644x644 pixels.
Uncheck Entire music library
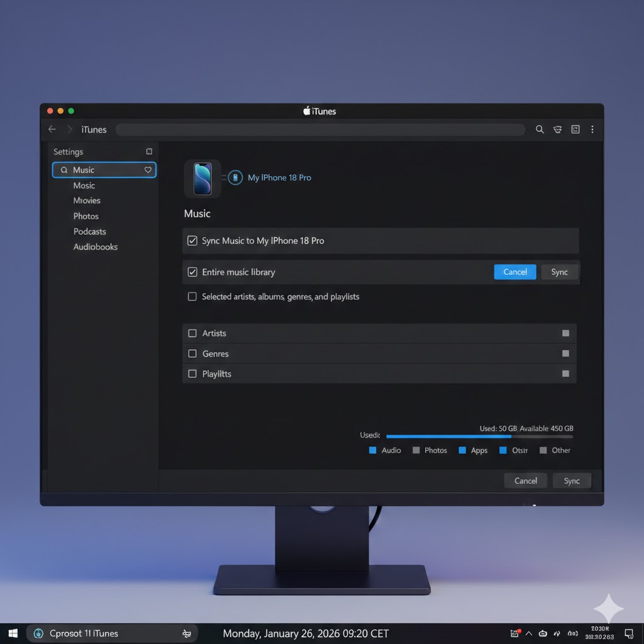[192, 272]
